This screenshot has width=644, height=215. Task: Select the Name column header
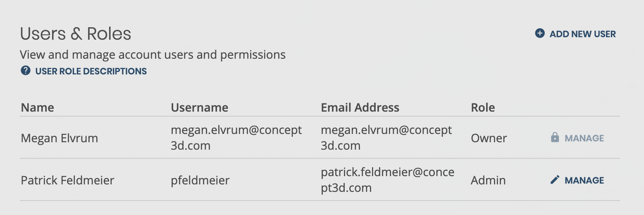38,107
